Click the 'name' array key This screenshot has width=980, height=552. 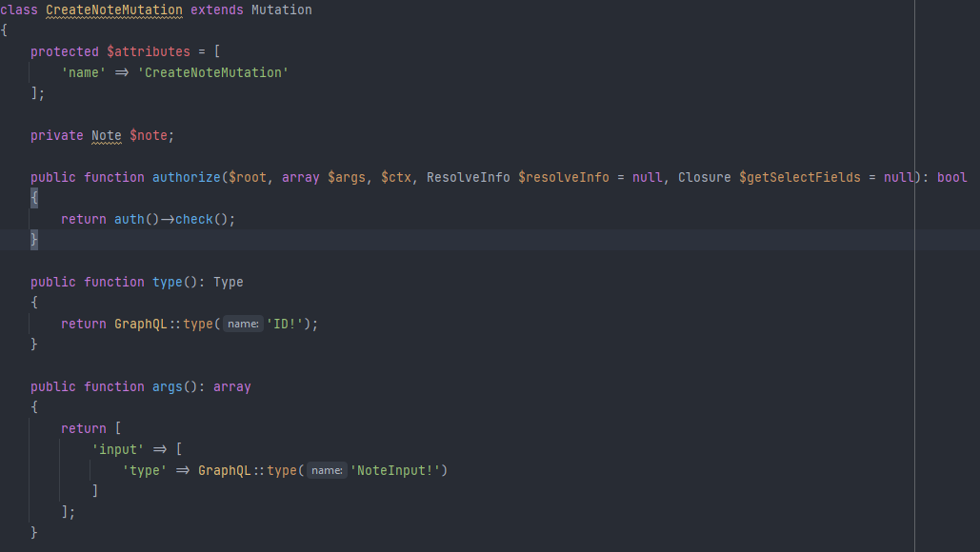tap(84, 72)
